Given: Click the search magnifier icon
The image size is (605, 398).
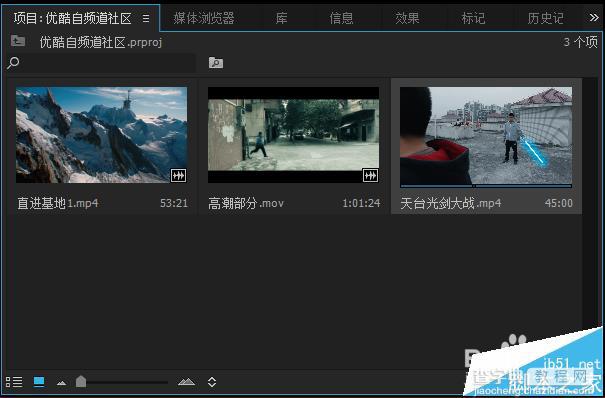Looking at the screenshot, I should (13, 63).
